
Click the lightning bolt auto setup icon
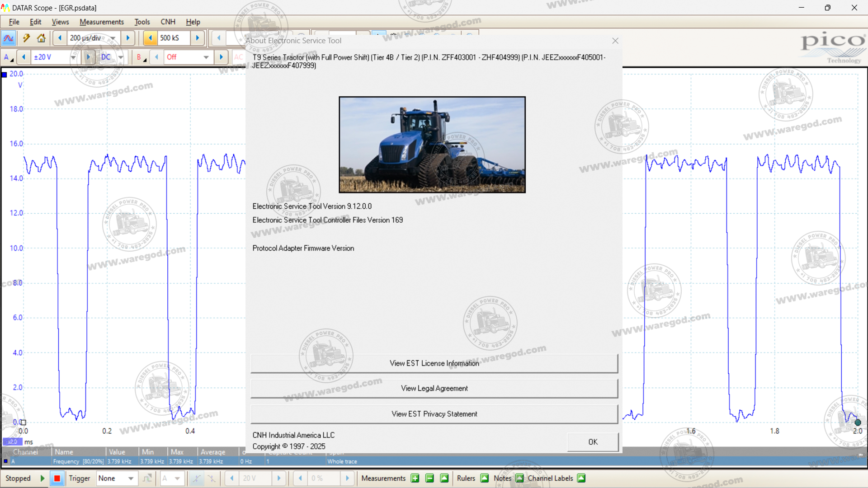tap(26, 38)
